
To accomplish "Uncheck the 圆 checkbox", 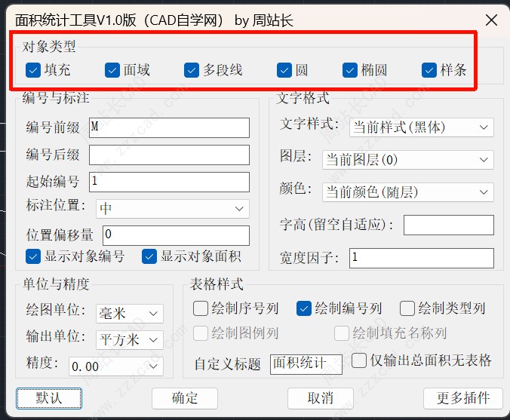I will [x=284, y=70].
